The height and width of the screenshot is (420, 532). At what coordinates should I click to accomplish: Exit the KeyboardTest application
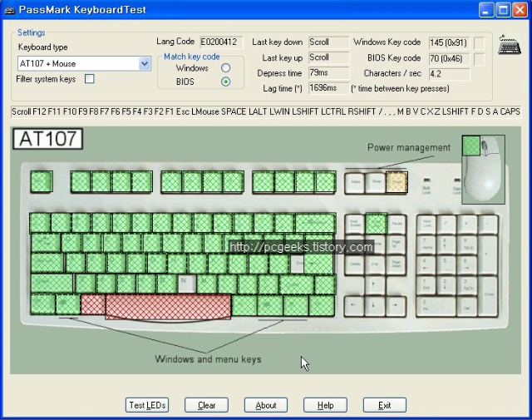coord(385,405)
